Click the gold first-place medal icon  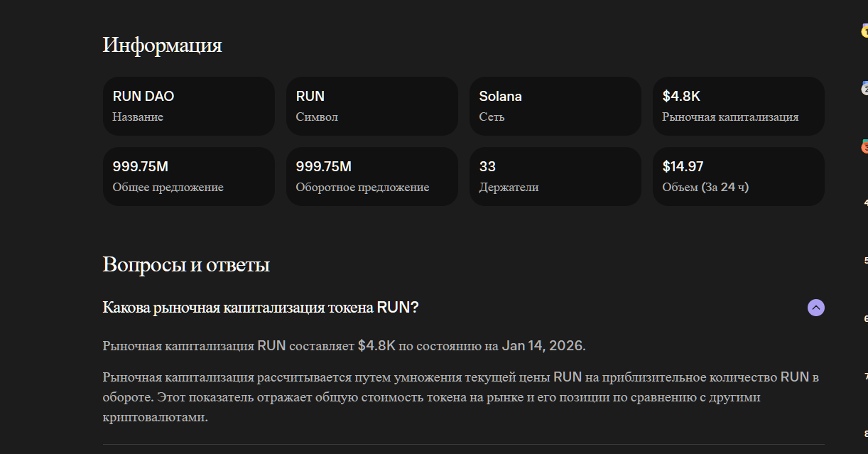click(864, 31)
